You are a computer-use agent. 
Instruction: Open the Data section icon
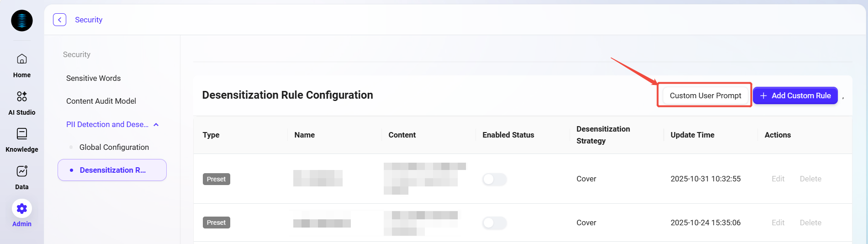point(22,171)
